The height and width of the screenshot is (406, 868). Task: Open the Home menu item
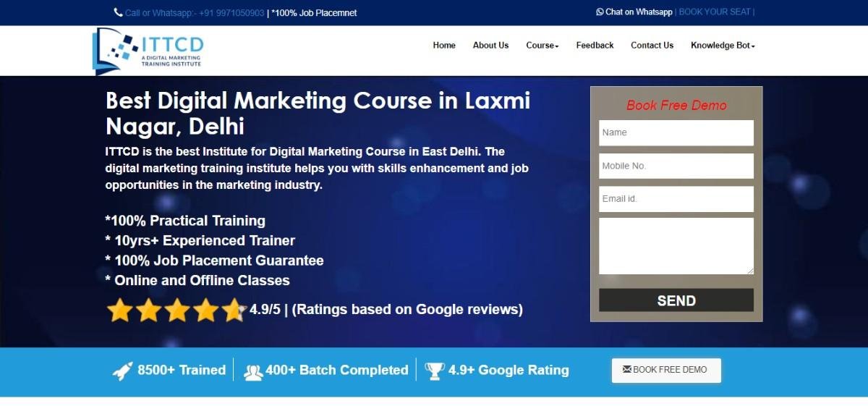point(444,46)
